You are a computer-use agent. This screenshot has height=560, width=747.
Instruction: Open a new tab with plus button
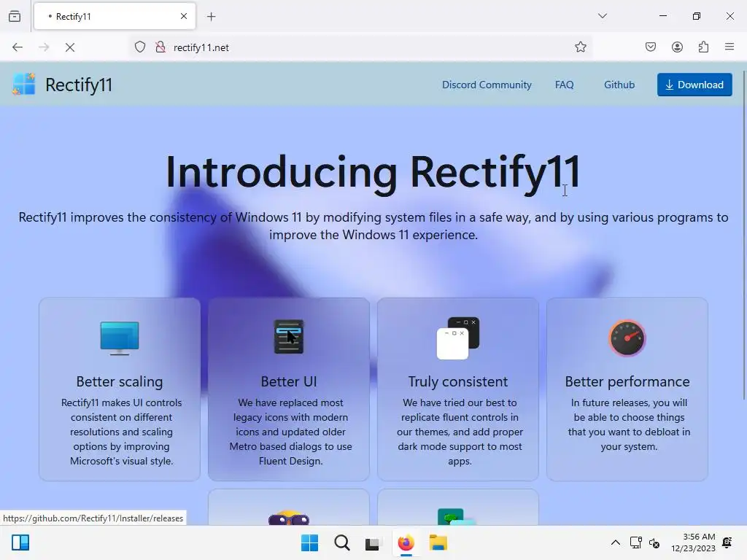coord(212,17)
